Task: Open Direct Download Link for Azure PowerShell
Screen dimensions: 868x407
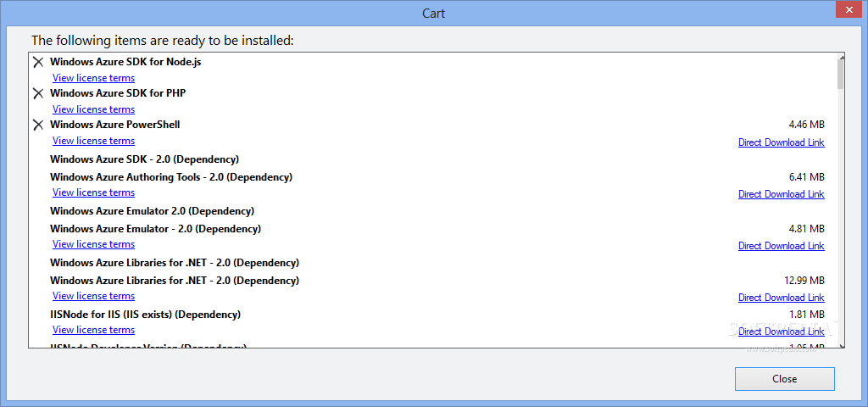Action: tap(781, 142)
